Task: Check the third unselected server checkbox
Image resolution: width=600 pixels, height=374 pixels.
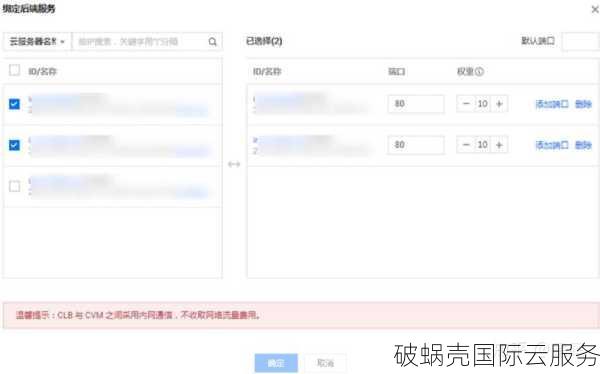Action: [x=15, y=186]
